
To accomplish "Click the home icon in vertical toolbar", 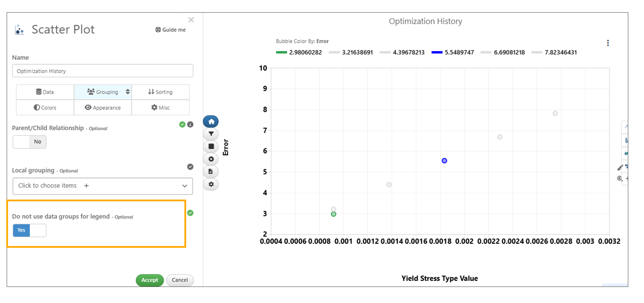I will click(211, 122).
